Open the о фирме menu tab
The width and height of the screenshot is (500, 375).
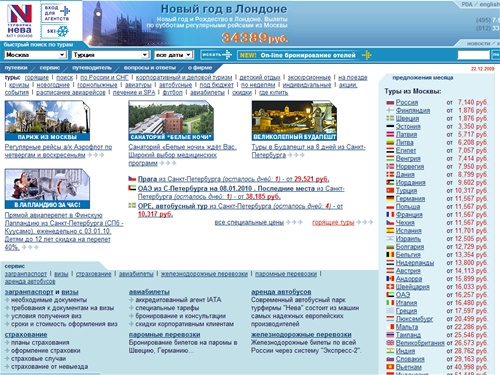[200, 68]
